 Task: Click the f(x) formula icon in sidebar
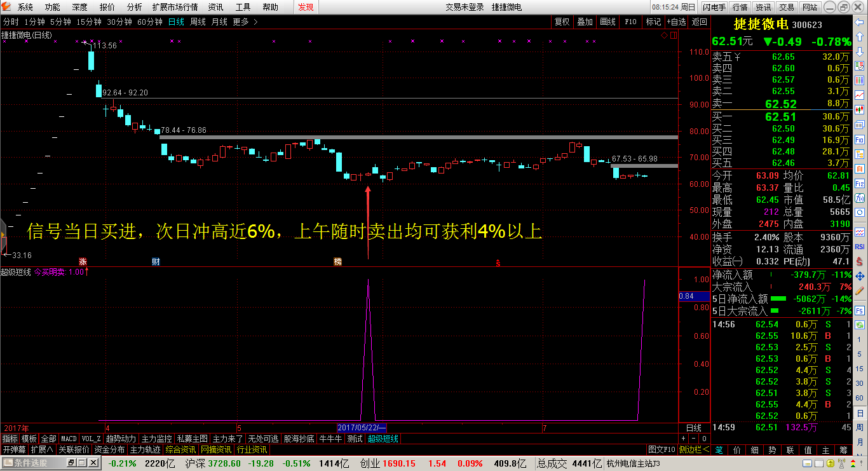tap(859, 198)
